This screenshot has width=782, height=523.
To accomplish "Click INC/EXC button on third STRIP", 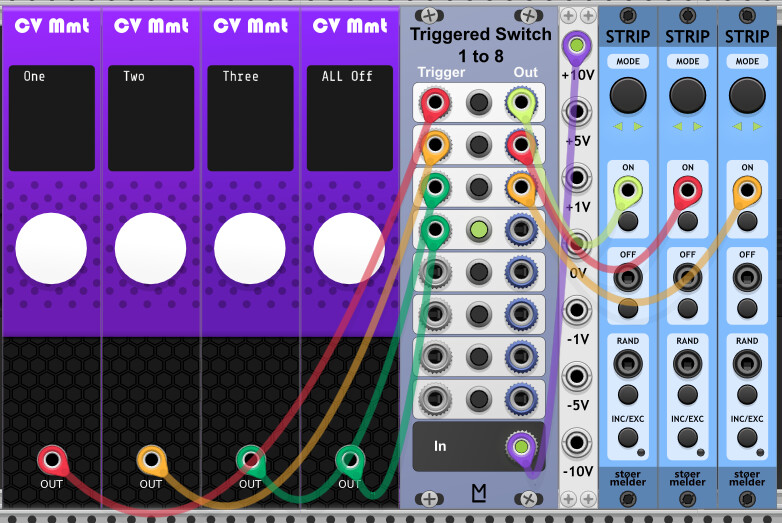I will click(x=747, y=438).
